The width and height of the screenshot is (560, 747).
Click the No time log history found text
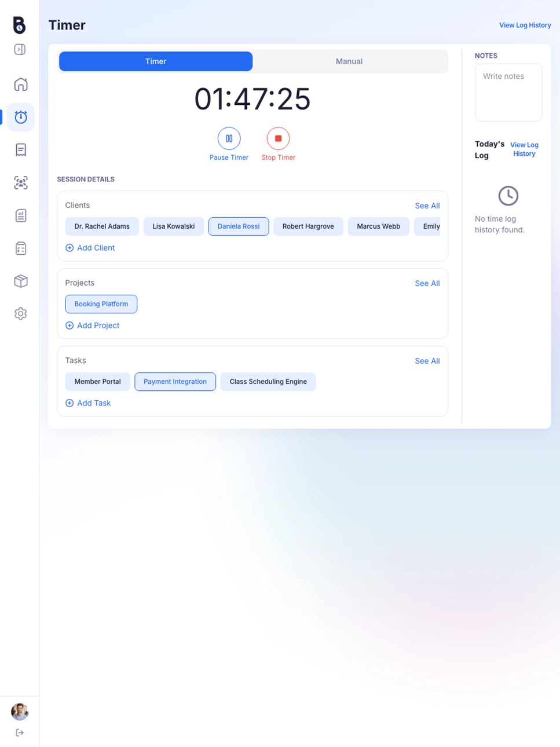pos(500,224)
